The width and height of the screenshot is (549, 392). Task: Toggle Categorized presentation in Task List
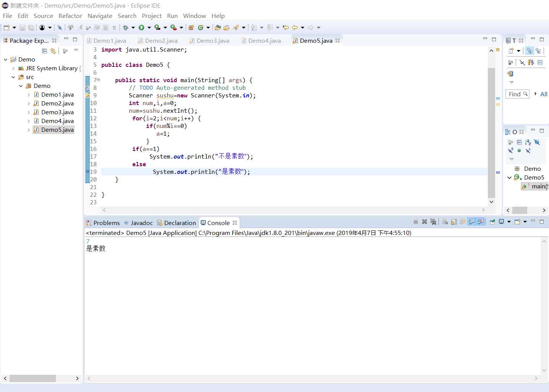[530, 51]
